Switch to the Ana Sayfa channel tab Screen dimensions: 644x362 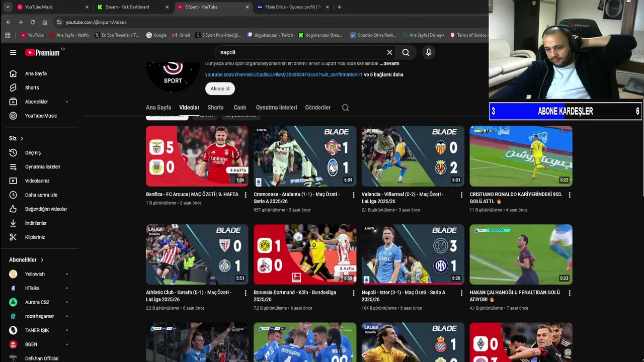tap(158, 108)
